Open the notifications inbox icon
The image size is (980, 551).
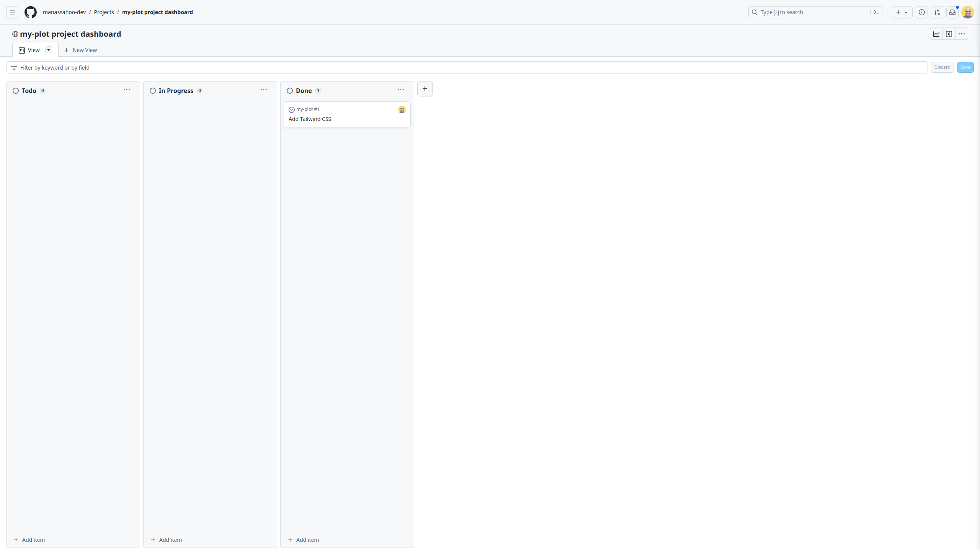pos(952,12)
